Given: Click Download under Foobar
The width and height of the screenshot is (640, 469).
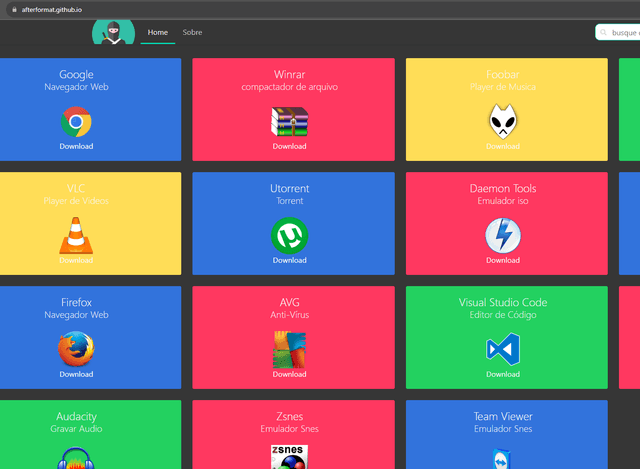Looking at the screenshot, I should point(503,146).
